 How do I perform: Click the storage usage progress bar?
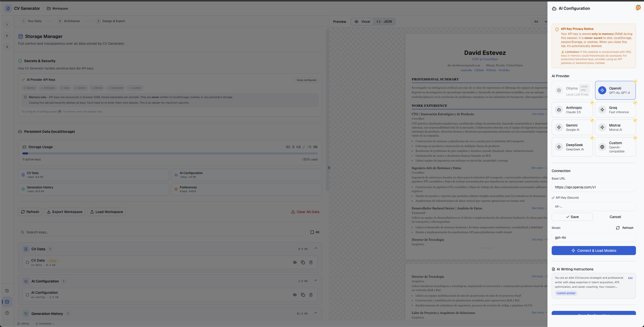[170, 153]
